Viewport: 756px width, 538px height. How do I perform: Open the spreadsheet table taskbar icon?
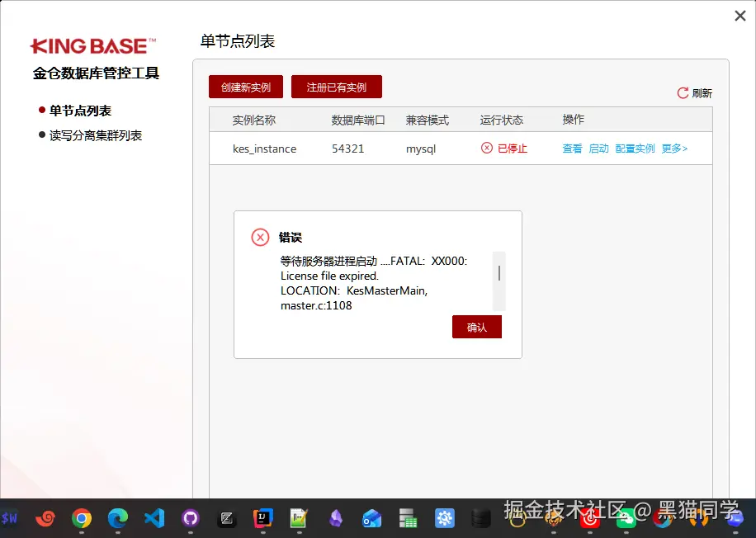pos(408,519)
